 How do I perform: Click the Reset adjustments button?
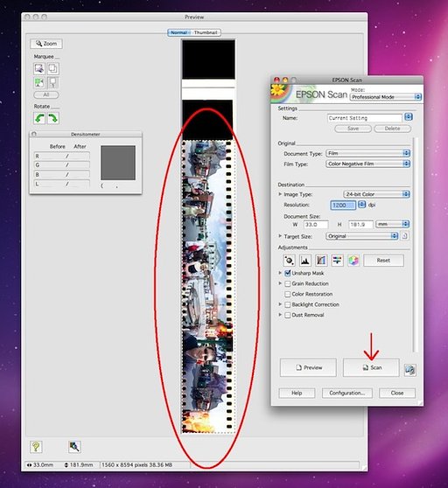point(383,261)
